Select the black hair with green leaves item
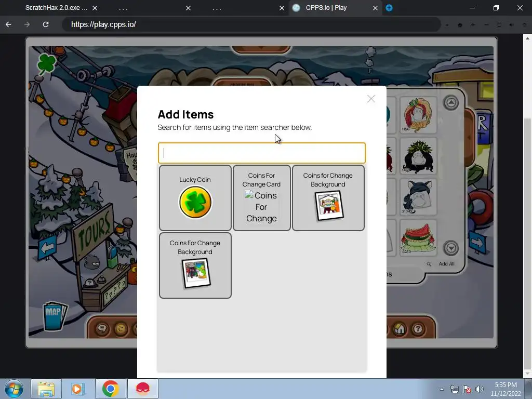The width and height of the screenshot is (532, 399). tap(418, 156)
